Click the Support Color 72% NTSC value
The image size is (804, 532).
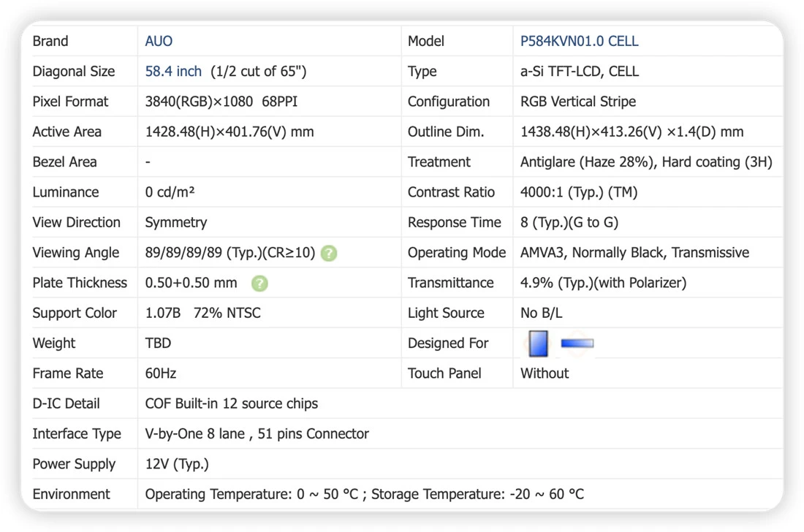[227, 313]
